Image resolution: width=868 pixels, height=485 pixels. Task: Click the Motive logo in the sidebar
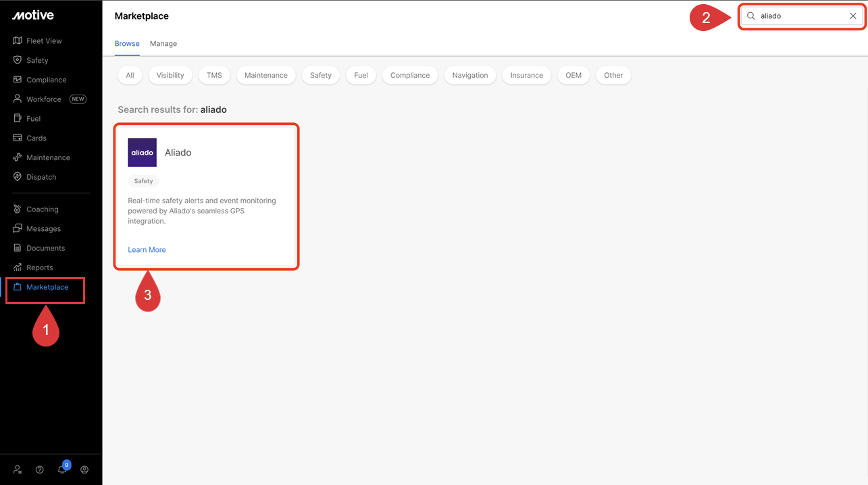[x=32, y=16]
